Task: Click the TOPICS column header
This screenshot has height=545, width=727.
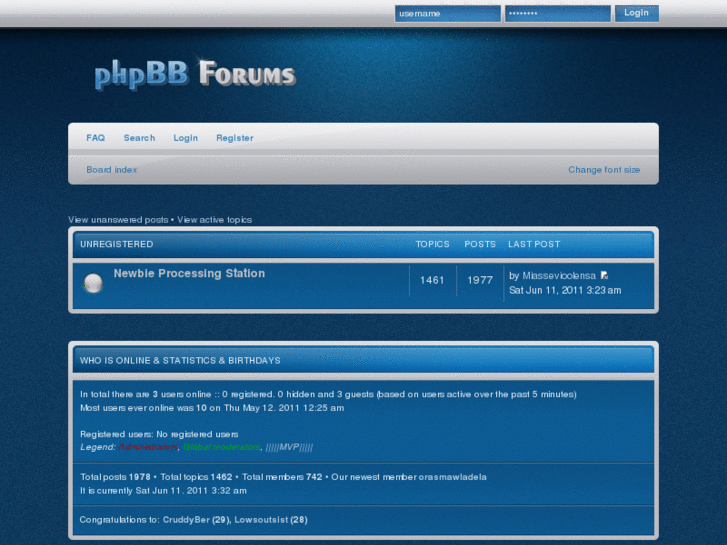Action: point(432,244)
